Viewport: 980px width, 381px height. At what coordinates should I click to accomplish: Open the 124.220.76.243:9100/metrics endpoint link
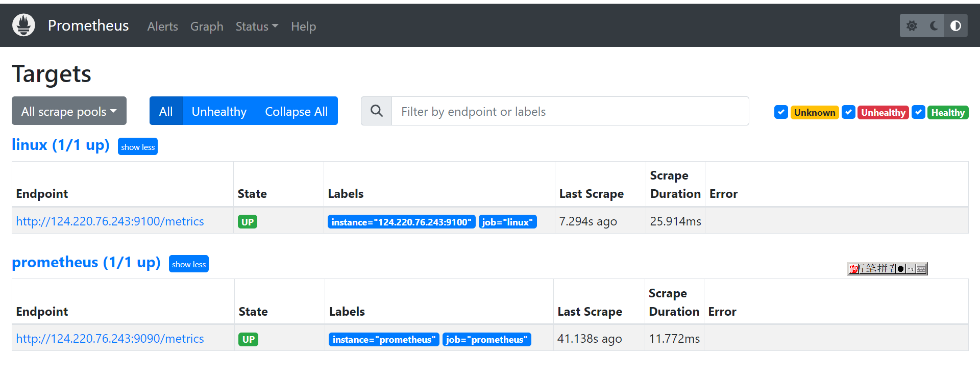tap(110, 221)
